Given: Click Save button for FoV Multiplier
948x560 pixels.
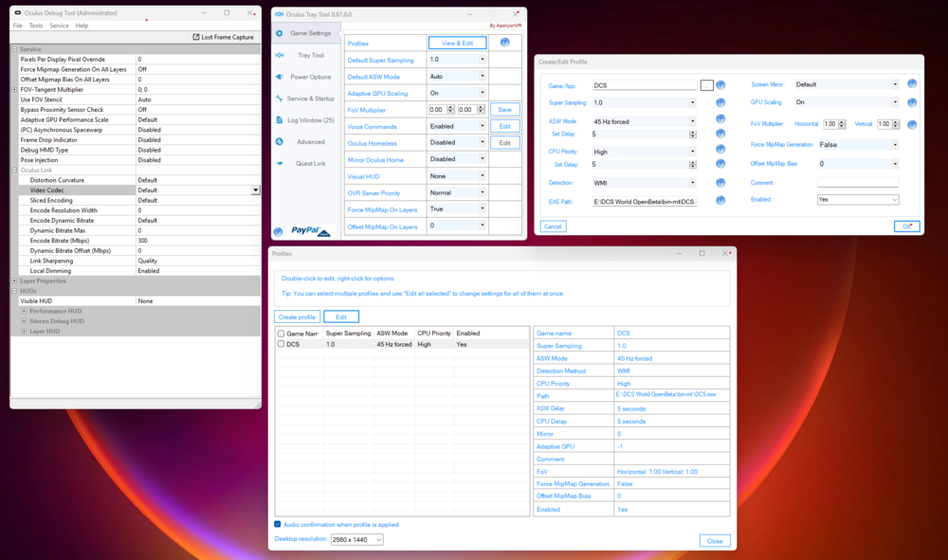Looking at the screenshot, I should click(x=505, y=109).
